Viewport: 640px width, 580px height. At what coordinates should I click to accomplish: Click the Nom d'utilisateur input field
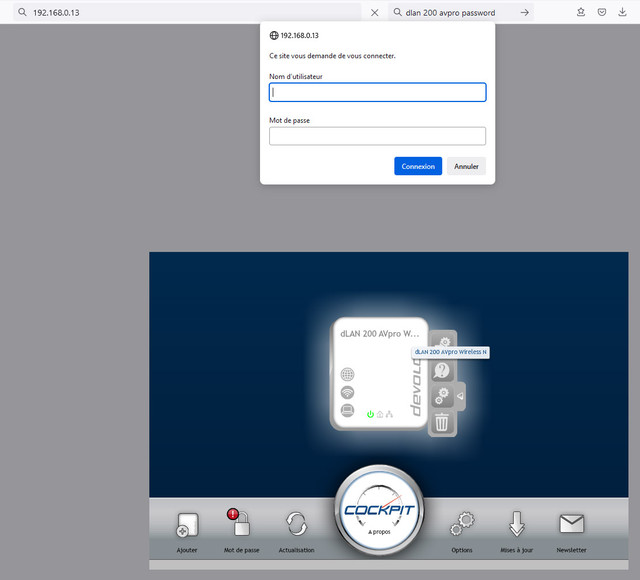click(377, 92)
